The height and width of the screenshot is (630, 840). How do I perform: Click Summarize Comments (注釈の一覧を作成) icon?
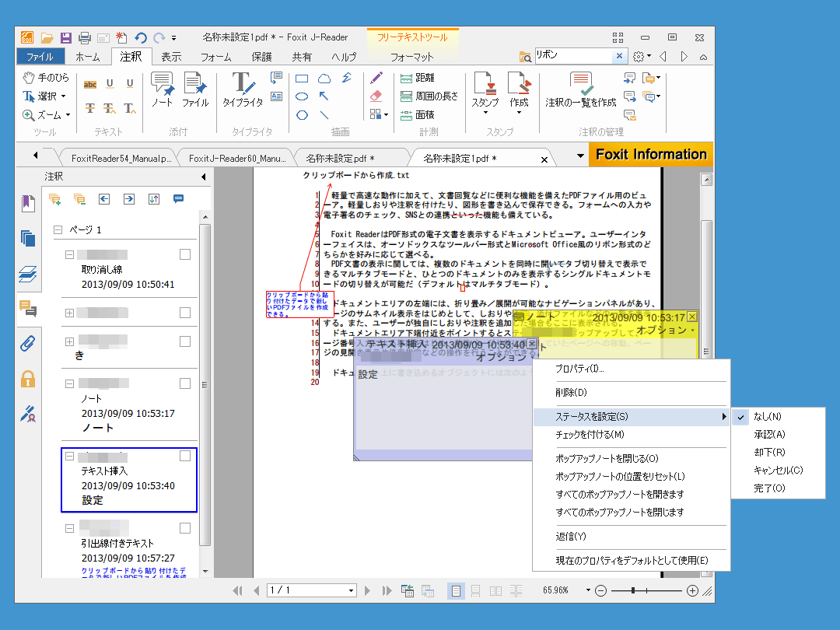coord(581,89)
